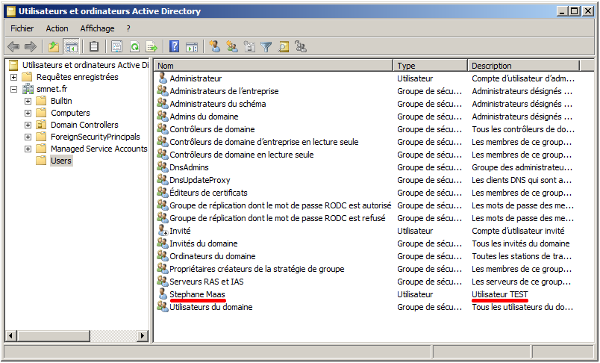Click the Find objects magnifier icon
The image size is (600, 363).
[x=284, y=47]
